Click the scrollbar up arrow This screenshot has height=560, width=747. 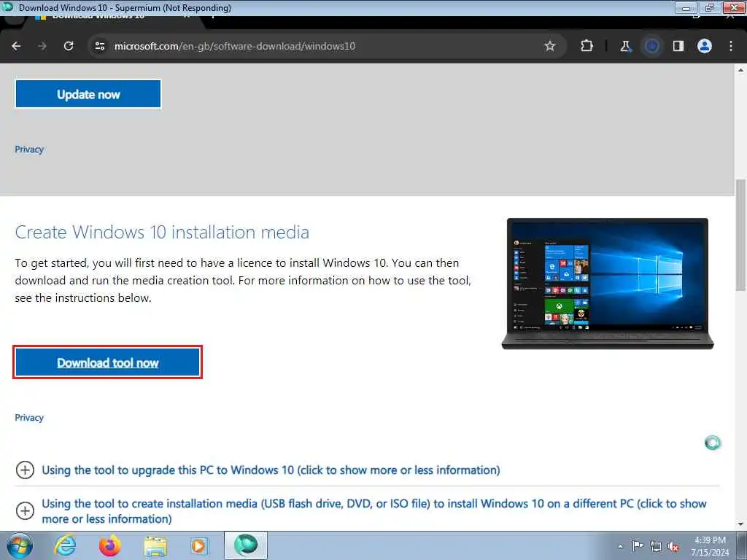pos(741,70)
